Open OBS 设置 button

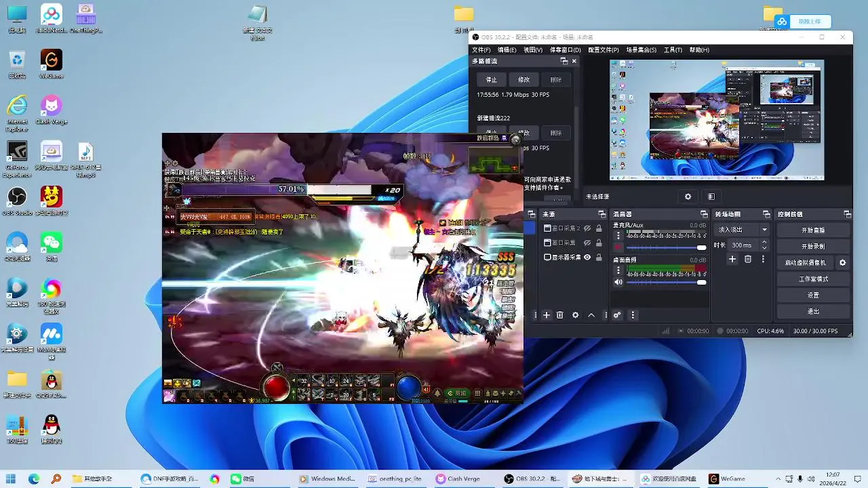[813, 296]
